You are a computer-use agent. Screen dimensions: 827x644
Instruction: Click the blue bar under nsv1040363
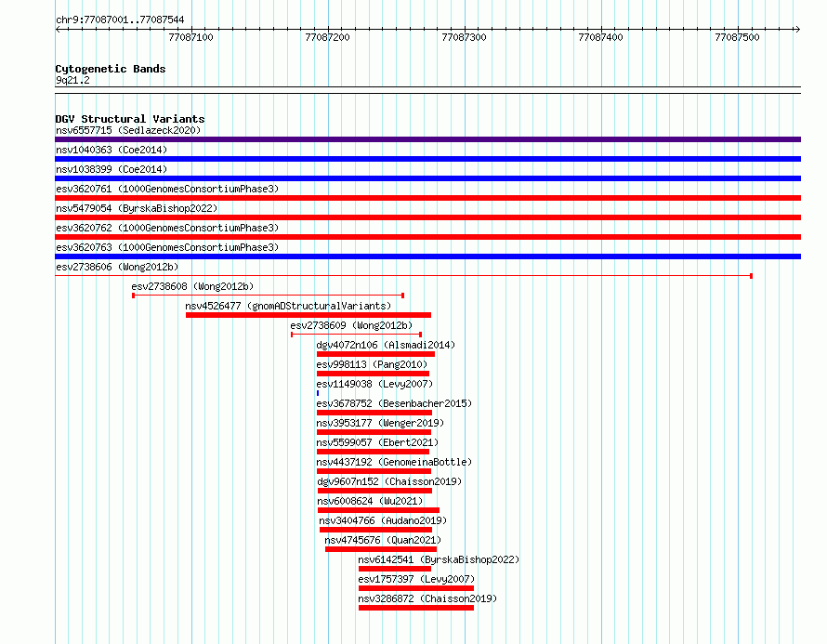427,159
